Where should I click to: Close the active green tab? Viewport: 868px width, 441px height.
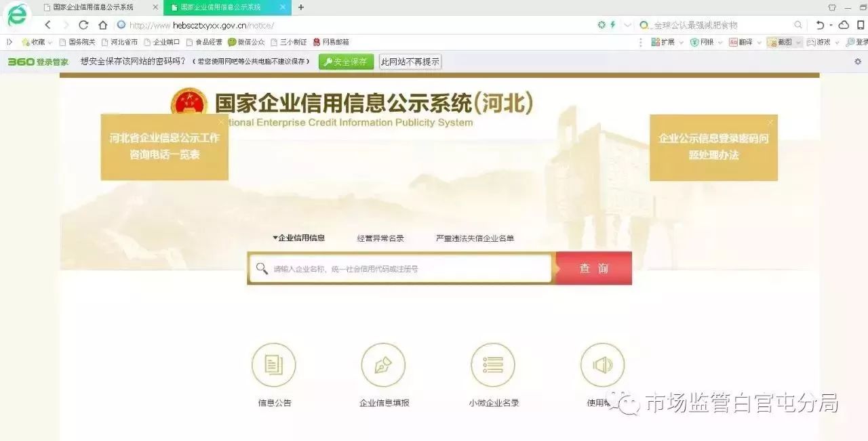coord(283,7)
